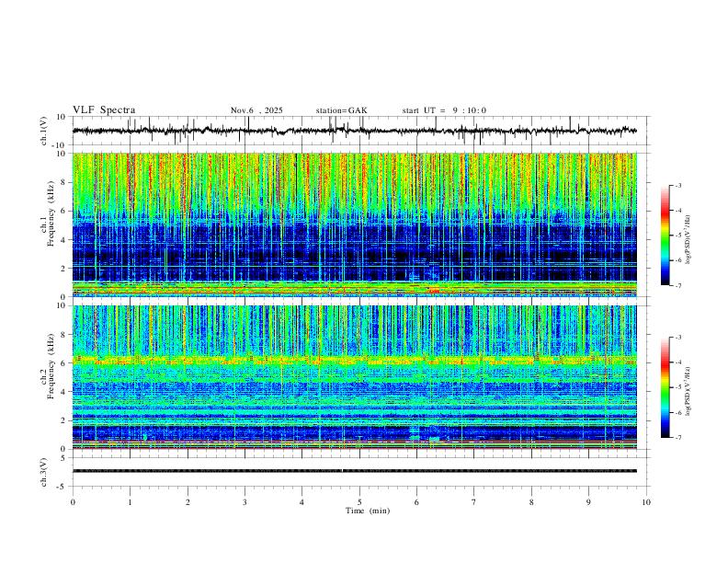
Task: Click the date 'Nov.6 , 2025'
Action: click(256, 110)
